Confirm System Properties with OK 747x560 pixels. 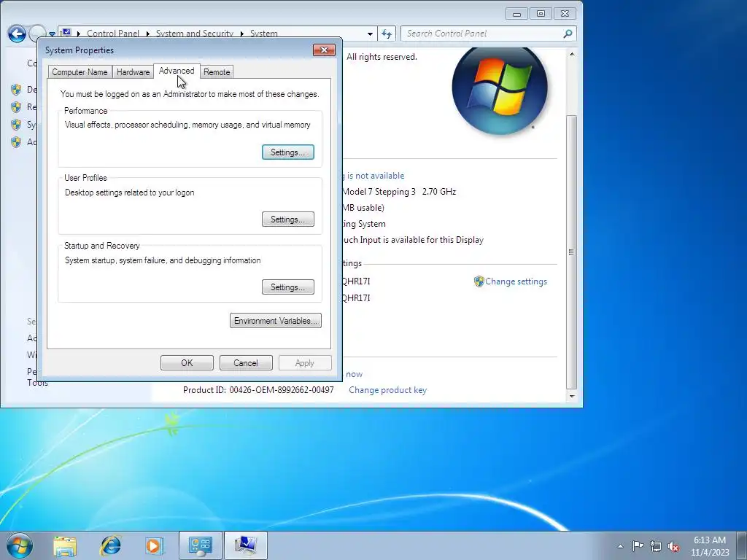click(x=187, y=363)
